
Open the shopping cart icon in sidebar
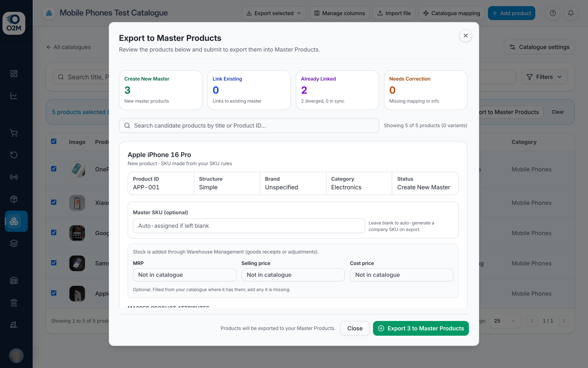click(x=14, y=133)
